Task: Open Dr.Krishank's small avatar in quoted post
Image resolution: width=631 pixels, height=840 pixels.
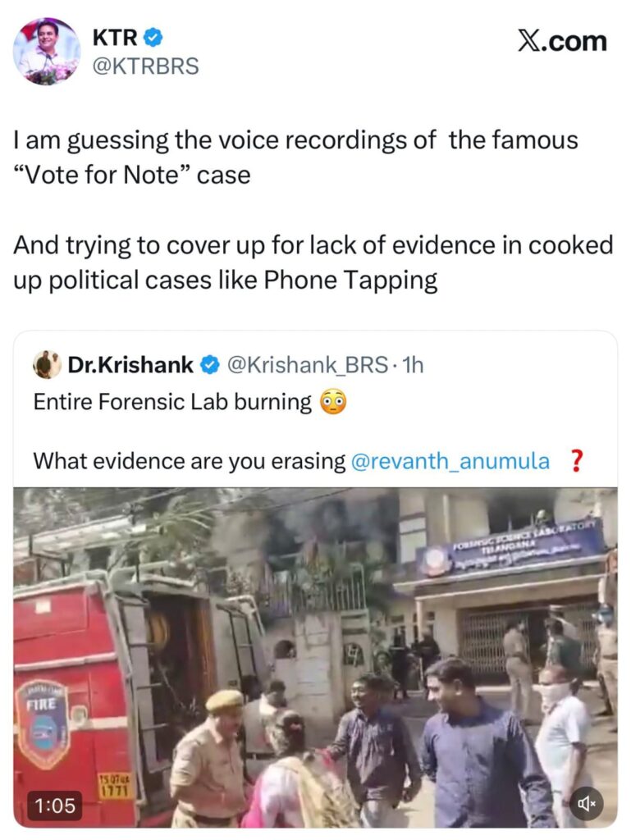Action: click(47, 364)
